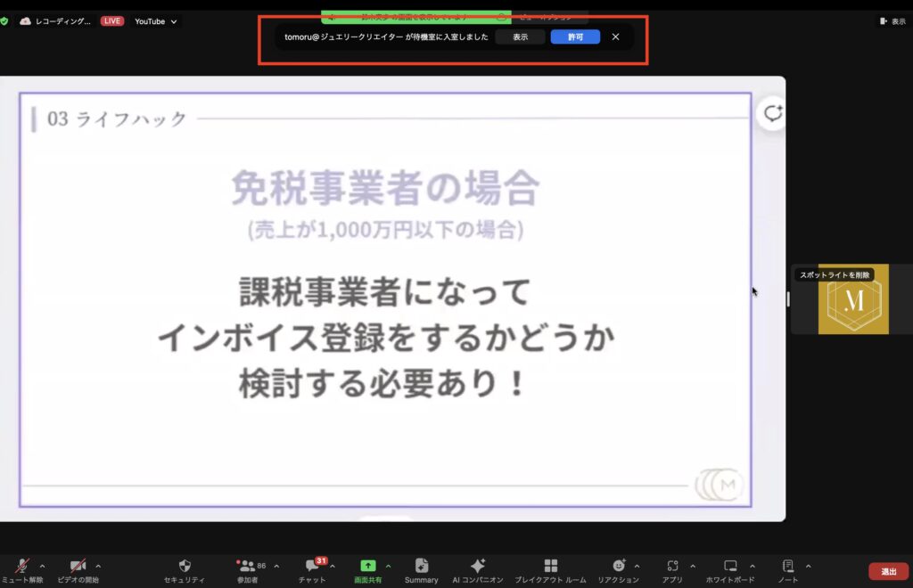The image size is (913, 588).
Task: Click 表示 in the waiting room notification
Action: 520,37
